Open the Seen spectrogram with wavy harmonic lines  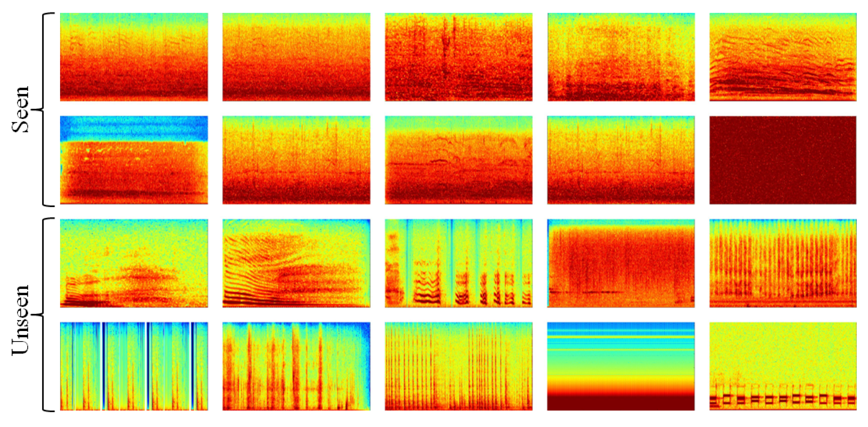(783, 57)
